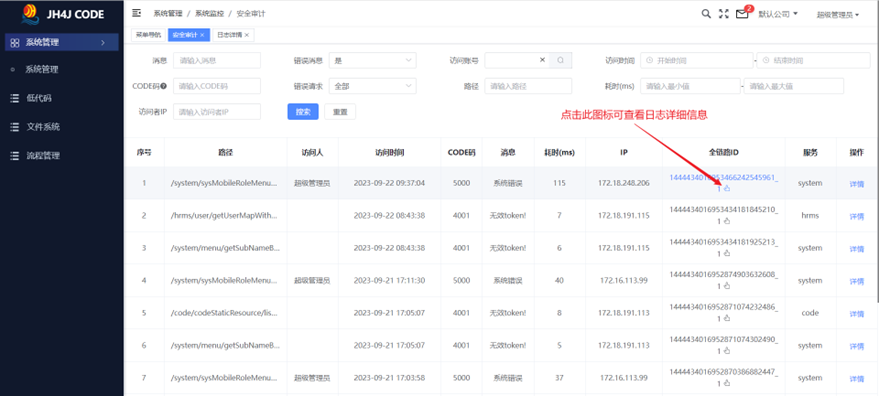Click the log detail icon in row 1's 全链路ID
Image resolution: width=879 pixels, height=396 pixels.
[727, 189]
